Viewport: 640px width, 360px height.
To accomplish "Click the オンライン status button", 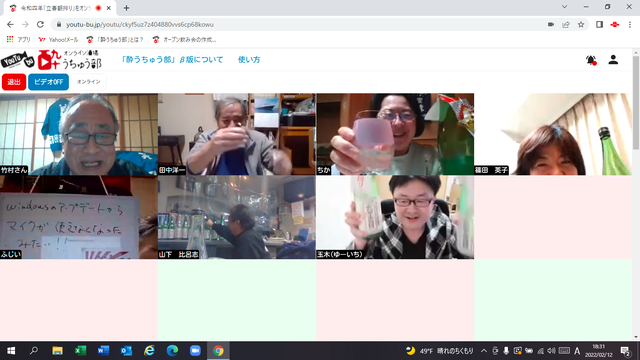I will 89,82.
